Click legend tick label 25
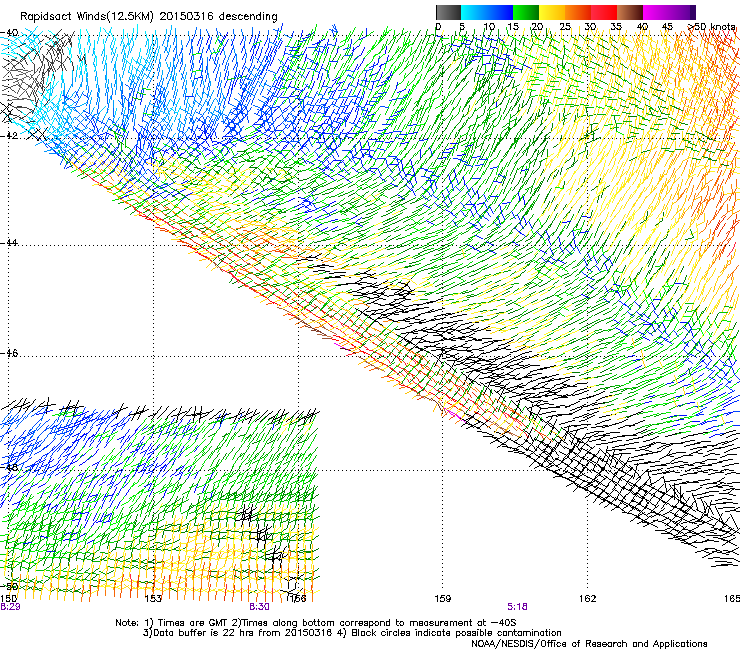 [565, 27]
